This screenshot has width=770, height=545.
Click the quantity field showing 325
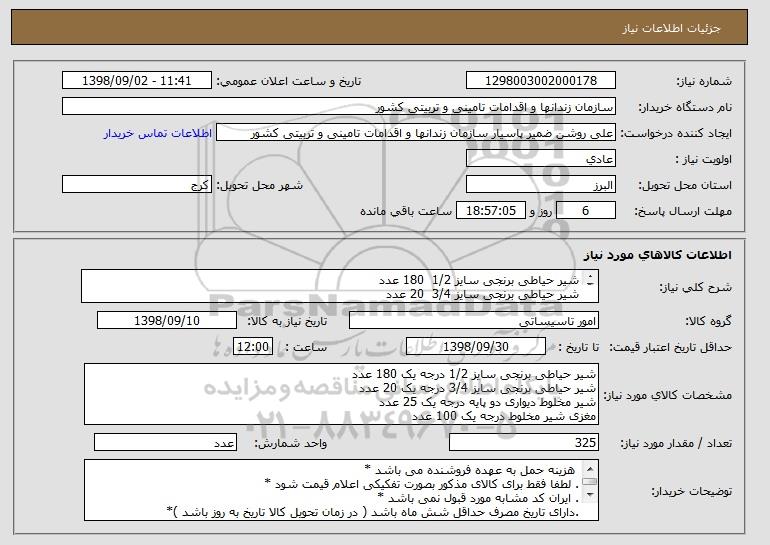(524, 442)
